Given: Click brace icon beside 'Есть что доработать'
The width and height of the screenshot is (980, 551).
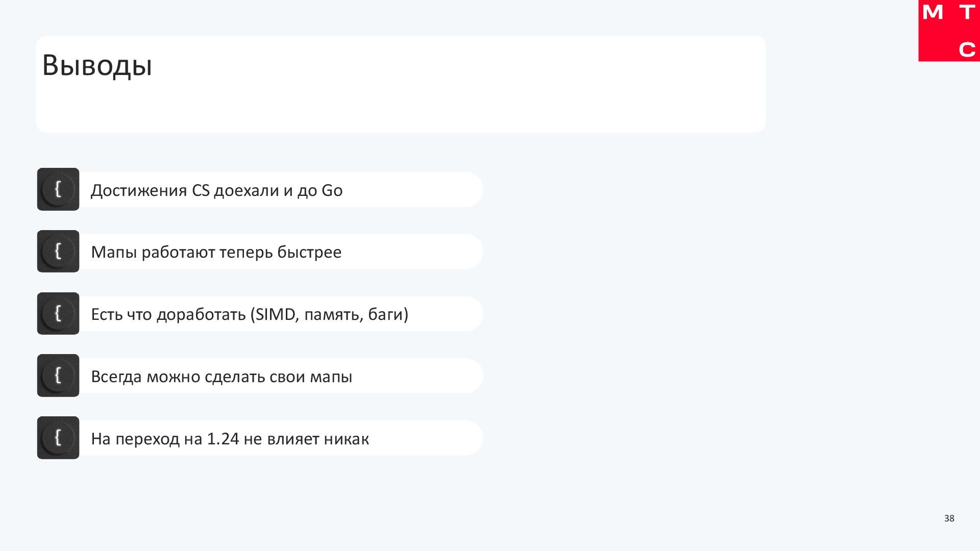Looking at the screenshot, I should 58,313.
